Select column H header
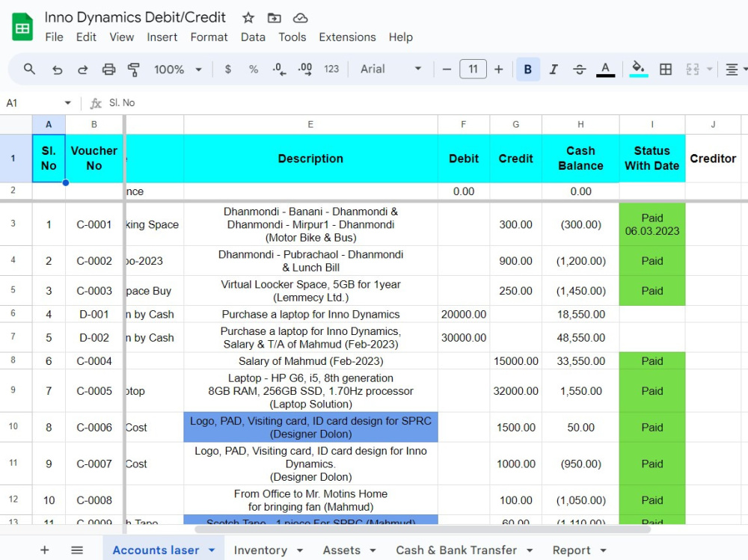The height and width of the screenshot is (560, 748). click(x=580, y=125)
